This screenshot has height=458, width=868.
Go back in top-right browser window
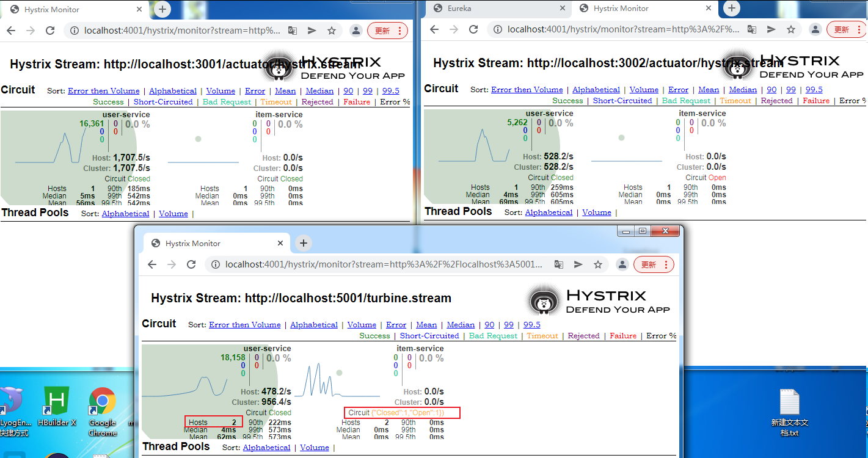(x=434, y=29)
